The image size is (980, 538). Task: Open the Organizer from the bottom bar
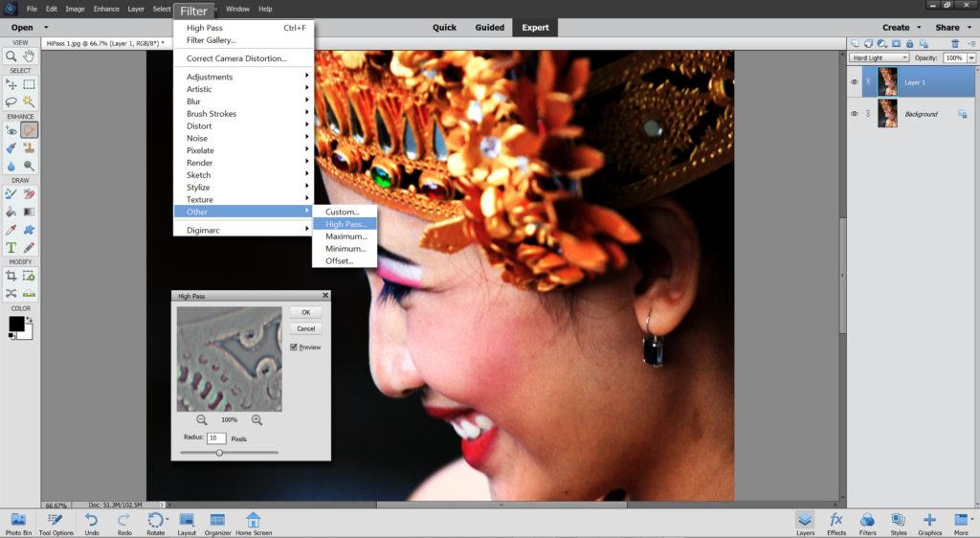click(x=217, y=521)
